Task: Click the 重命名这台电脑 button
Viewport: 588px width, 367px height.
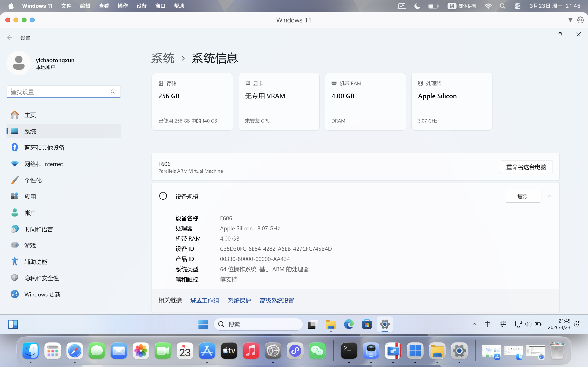Action: click(x=526, y=167)
